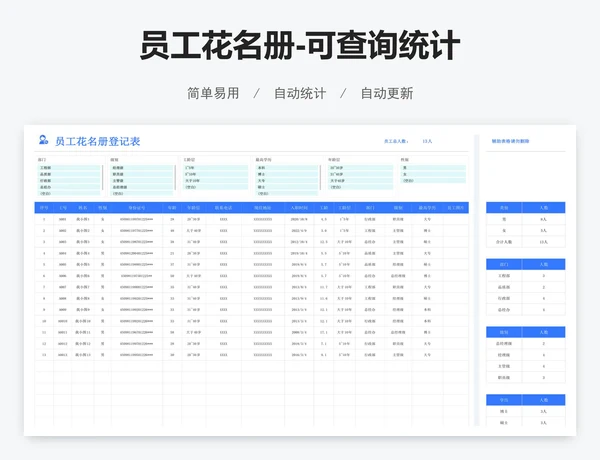Click the 入职时间 column header
The width and height of the screenshot is (600, 460).
click(299, 208)
